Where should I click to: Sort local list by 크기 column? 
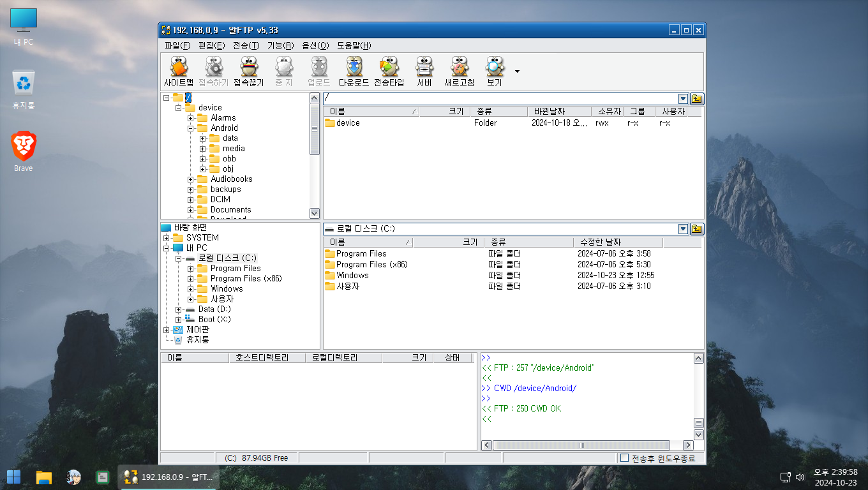pyautogui.click(x=449, y=242)
